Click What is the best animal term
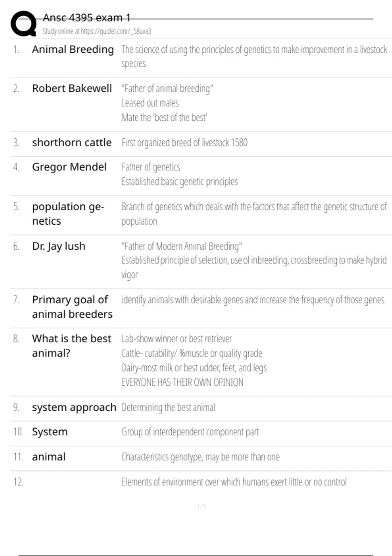 point(72,346)
